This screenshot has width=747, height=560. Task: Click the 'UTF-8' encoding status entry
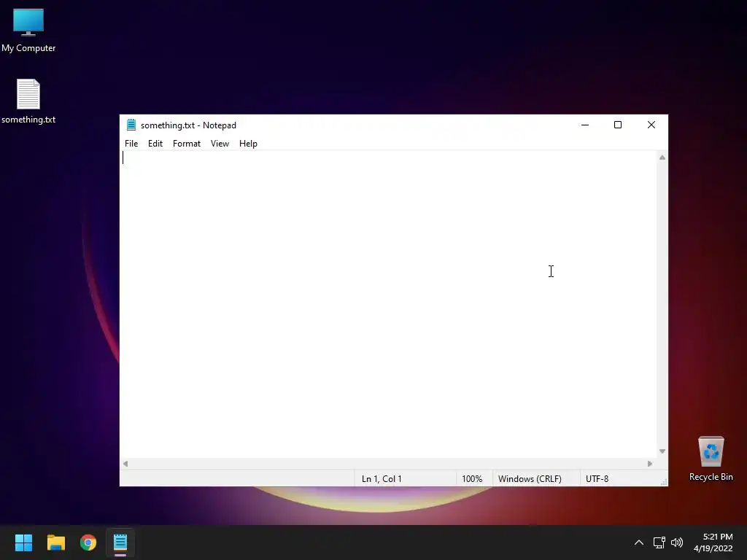tap(597, 478)
